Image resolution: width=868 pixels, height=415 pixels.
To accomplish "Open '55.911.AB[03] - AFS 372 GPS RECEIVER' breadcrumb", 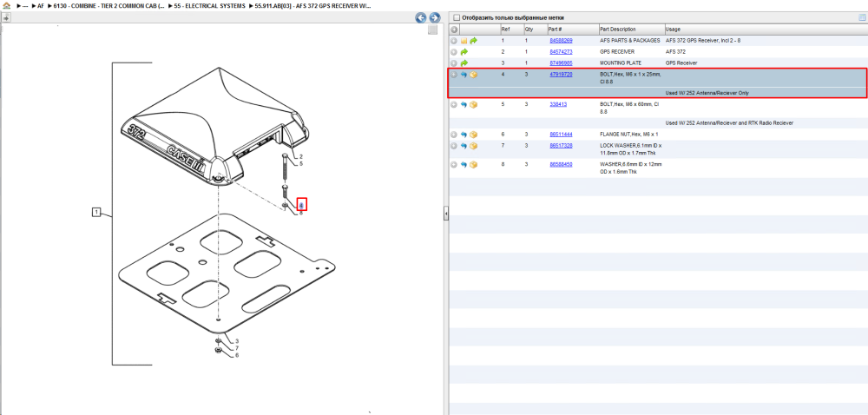I will pos(312,5).
